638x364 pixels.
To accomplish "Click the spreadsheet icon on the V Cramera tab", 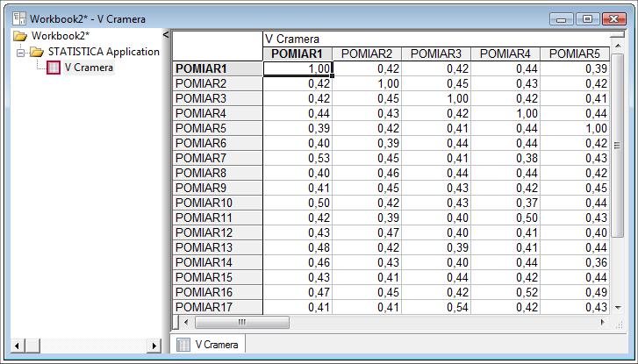I will point(183,345).
